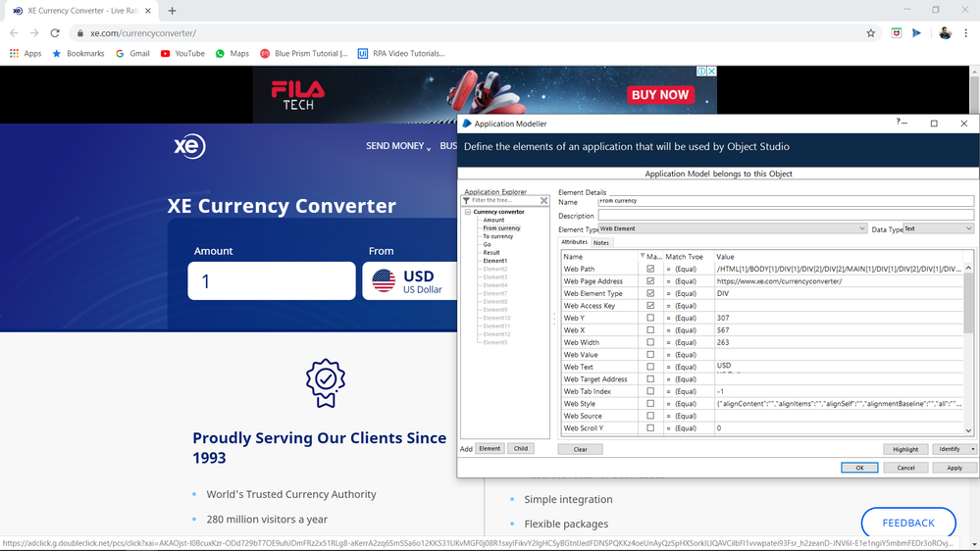Check Match for Web Tab Index
The width and height of the screenshot is (980, 551).
click(650, 391)
